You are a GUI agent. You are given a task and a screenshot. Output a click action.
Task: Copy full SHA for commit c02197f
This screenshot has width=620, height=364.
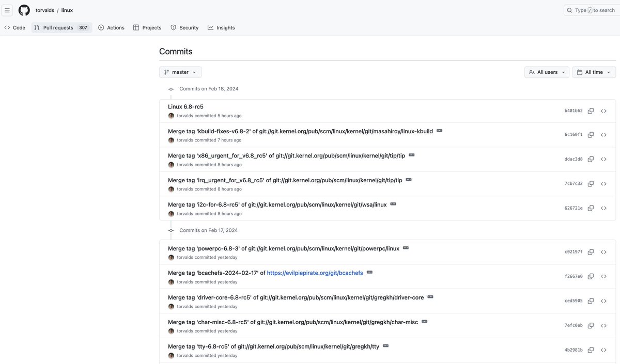pyautogui.click(x=591, y=252)
